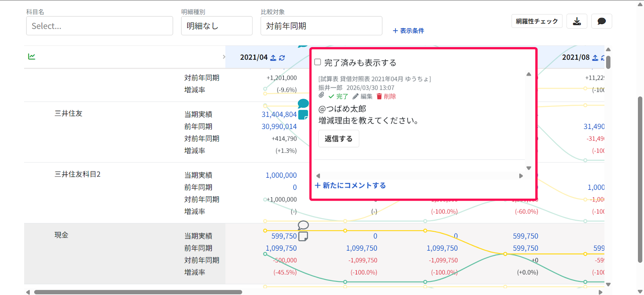The width and height of the screenshot is (644, 295).
Task: Click the empty comment bubble on 現金 row
Action: point(303,225)
